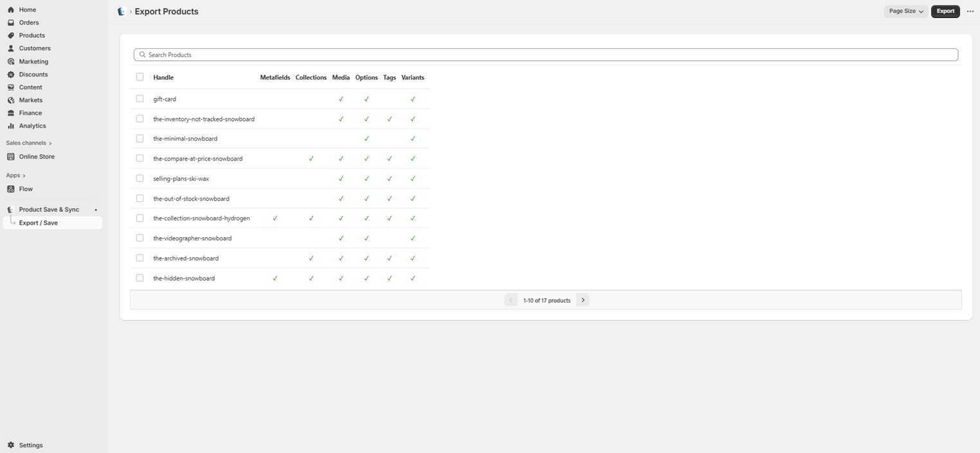Open Customers using its person icon
This screenshot has height=453, width=980.
pyautogui.click(x=11, y=48)
